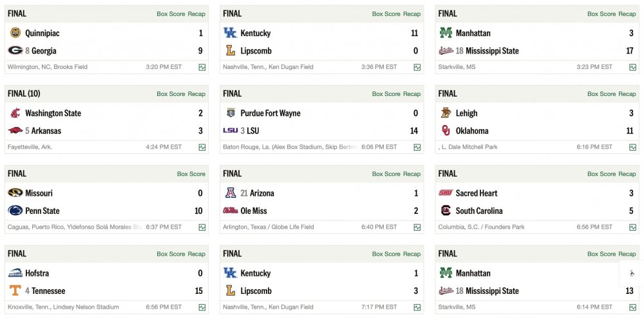Screen dimensions: 644x319
Task: Click the Ole Miss team name
Action: [x=254, y=211]
